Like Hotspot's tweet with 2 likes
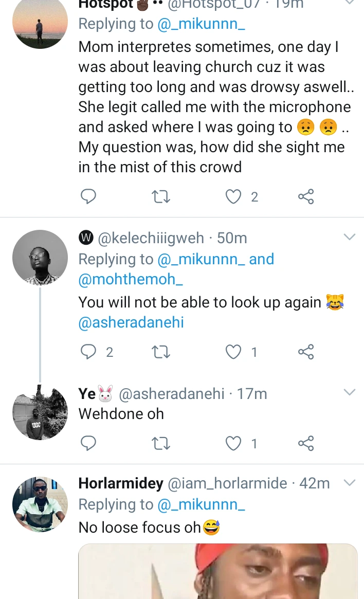This screenshot has height=599, width=364. [x=234, y=196]
